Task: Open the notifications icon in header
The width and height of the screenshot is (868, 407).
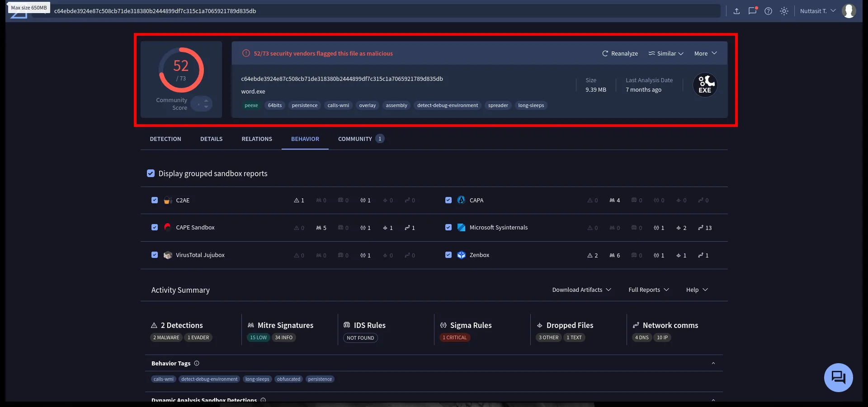Action: click(x=752, y=11)
